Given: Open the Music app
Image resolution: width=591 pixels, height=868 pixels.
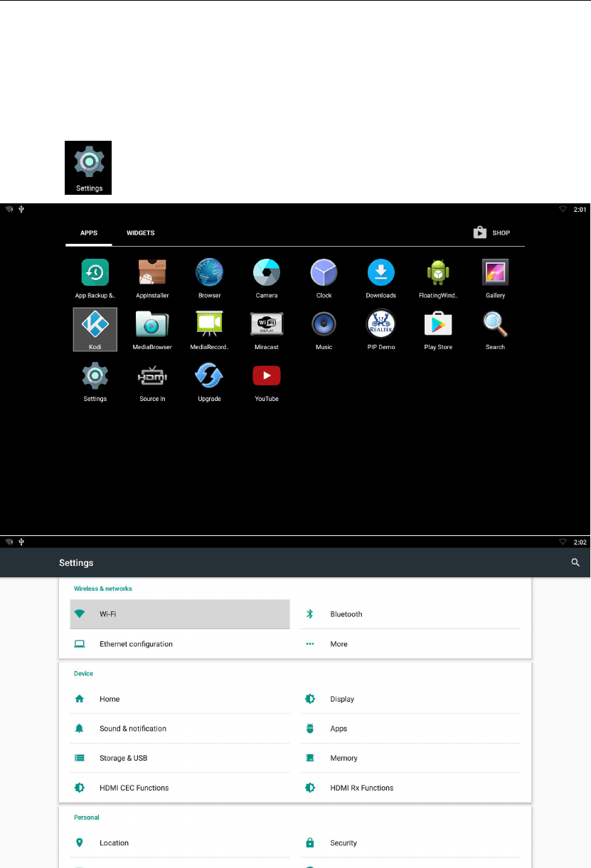Looking at the screenshot, I should tap(324, 330).
